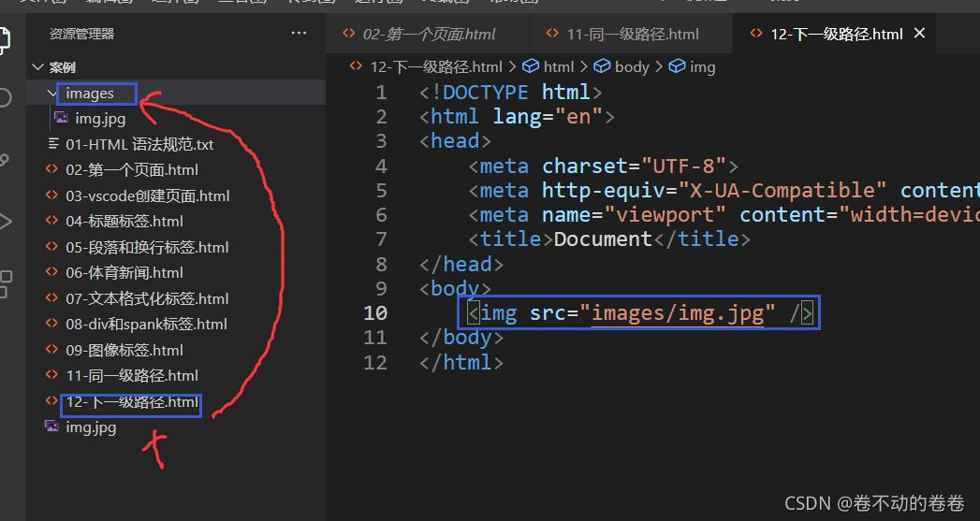Open the Extensions view in activity bar
Screen dimensions: 980x521
5,284
